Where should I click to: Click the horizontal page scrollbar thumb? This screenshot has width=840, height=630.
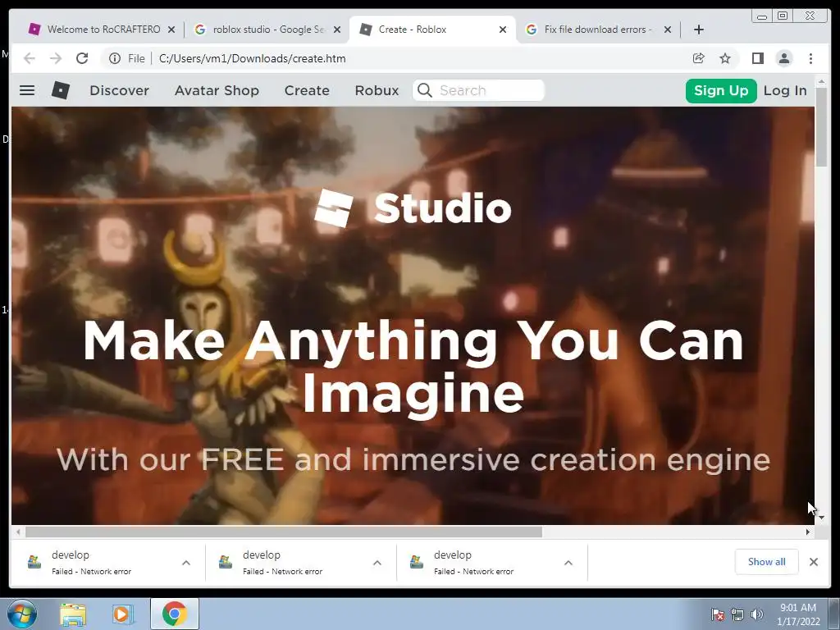(x=284, y=532)
